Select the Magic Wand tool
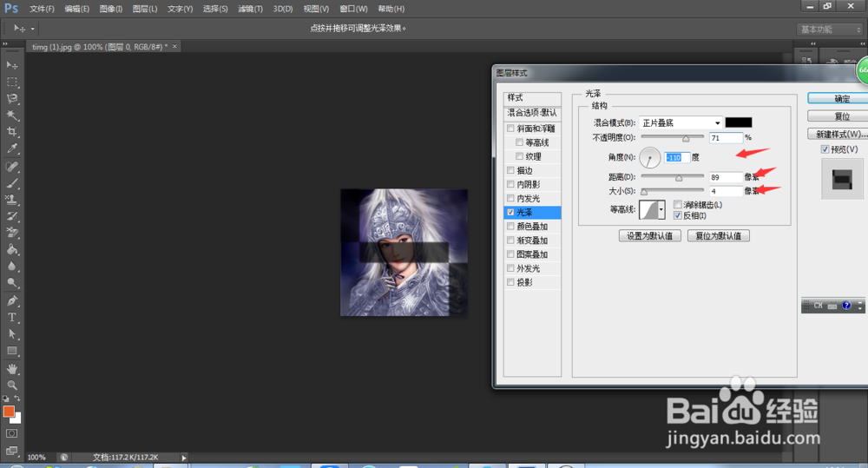The width and height of the screenshot is (868, 468). tap(11, 115)
